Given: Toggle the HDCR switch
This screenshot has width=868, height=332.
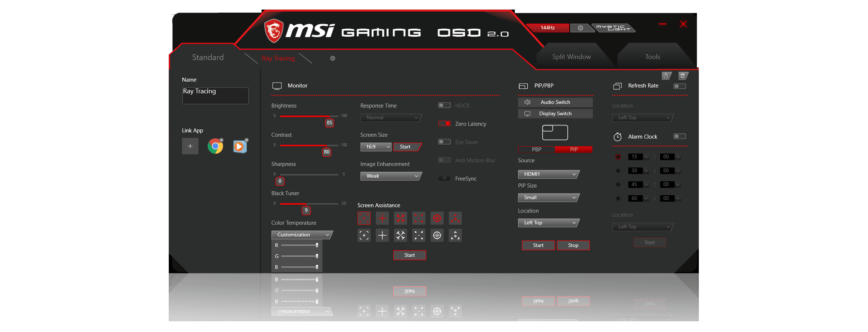Looking at the screenshot, I should (x=444, y=105).
